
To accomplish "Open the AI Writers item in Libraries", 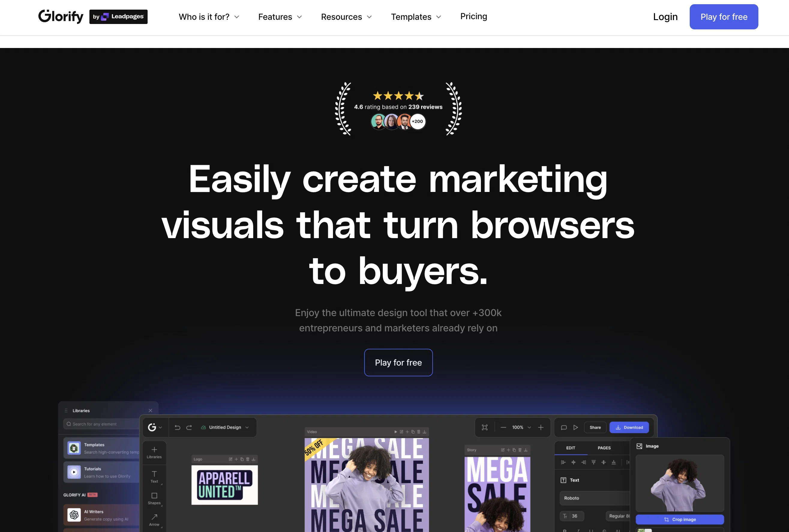I will [101, 515].
